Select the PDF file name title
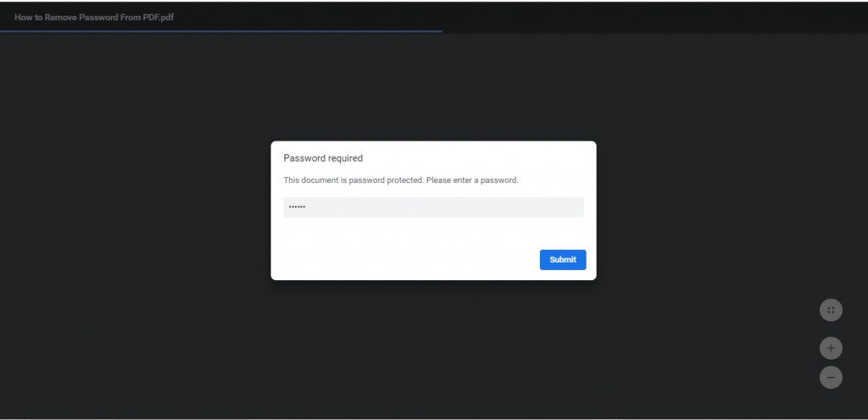The height and width of the screenshot is (420, 868). (x=94, y=17)
